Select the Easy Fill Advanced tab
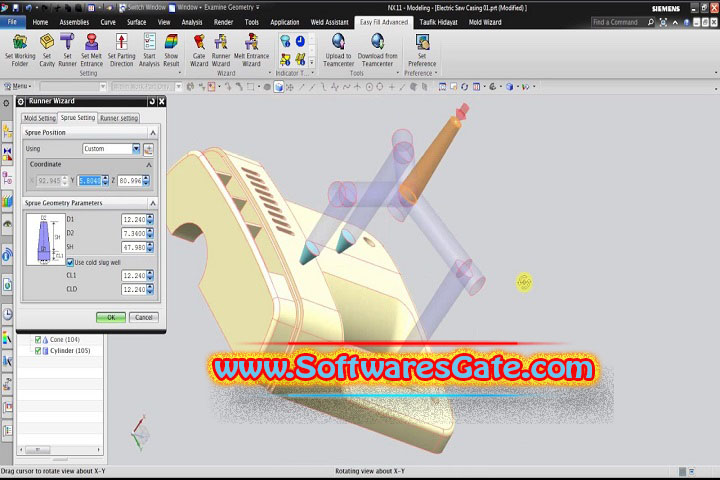The width and height of the screenshot is (720, 480). (384, 22)
